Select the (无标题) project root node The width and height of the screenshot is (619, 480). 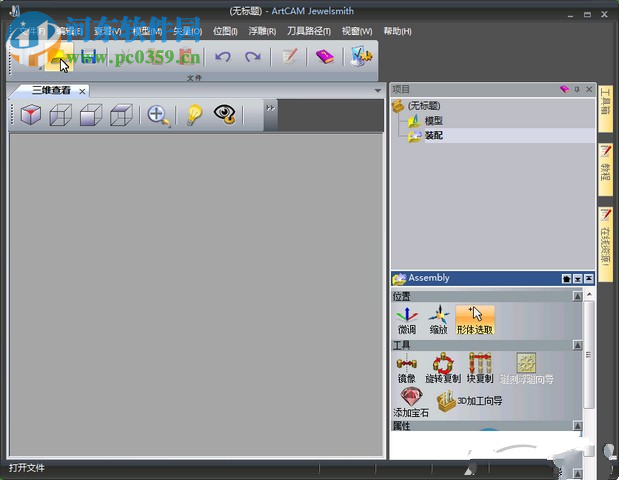(424, 105)
